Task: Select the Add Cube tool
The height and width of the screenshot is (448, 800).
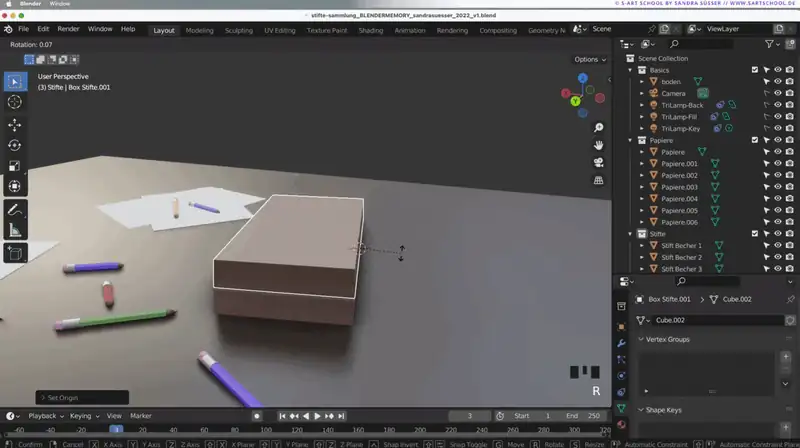Action: [15, 253]
